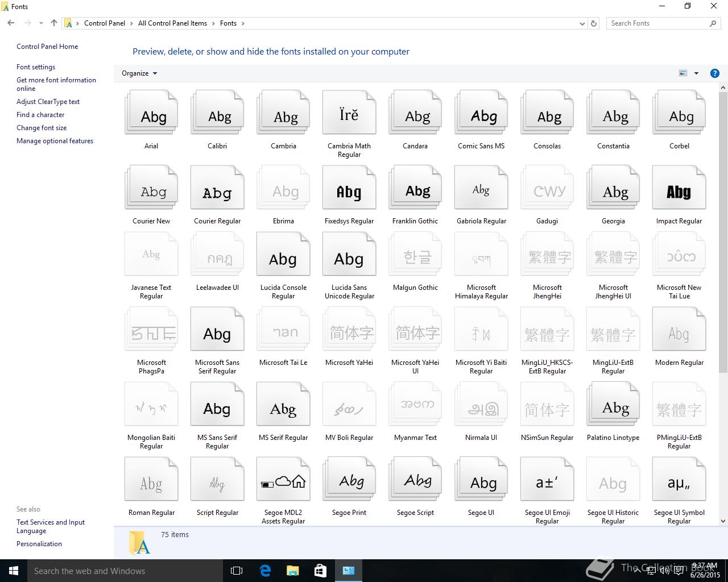
Task: Launch Microsoft Edge from taskbar
Action: coord(265,571)
